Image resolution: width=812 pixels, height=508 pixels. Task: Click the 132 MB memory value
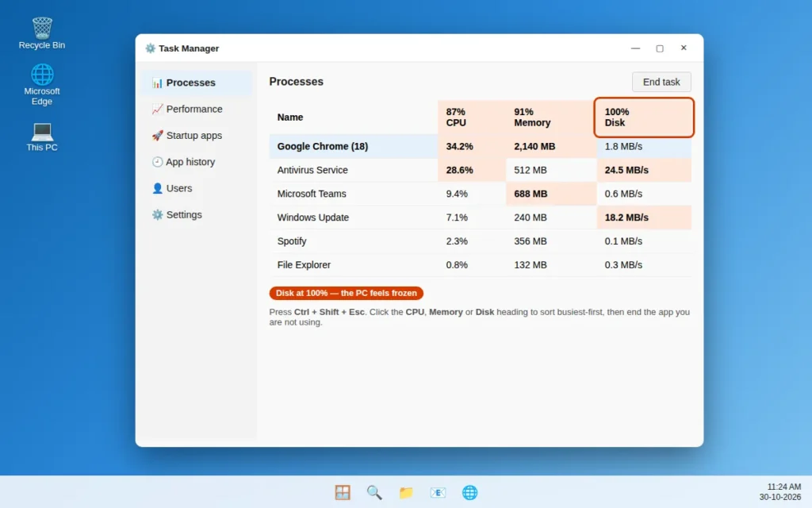tap(530, 265)
